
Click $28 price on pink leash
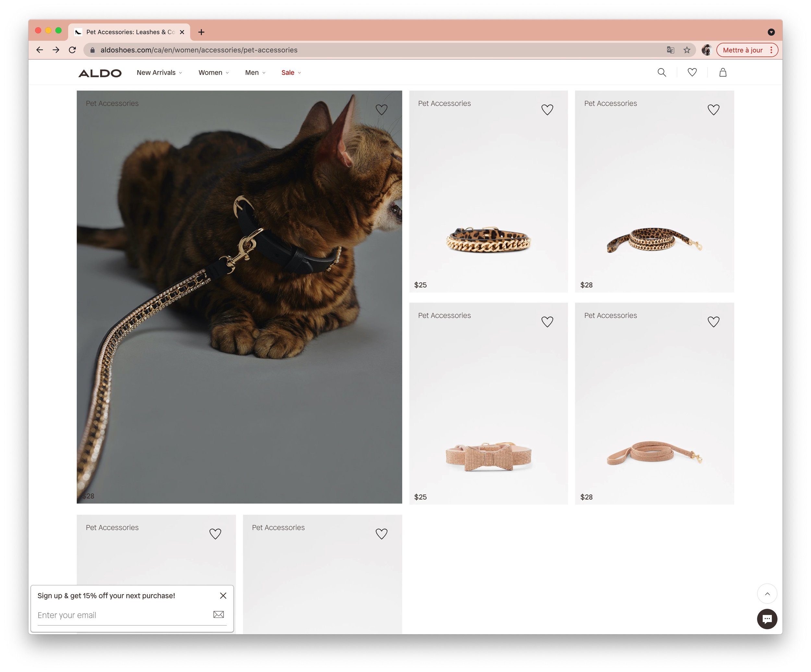pyautogui.click(x=586, y=497)
